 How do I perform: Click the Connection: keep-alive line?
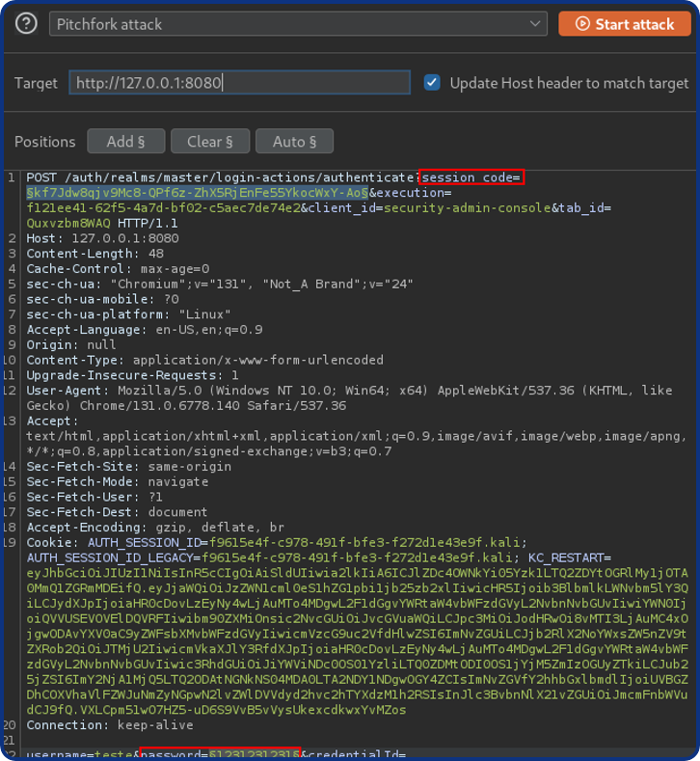(94, 723)
